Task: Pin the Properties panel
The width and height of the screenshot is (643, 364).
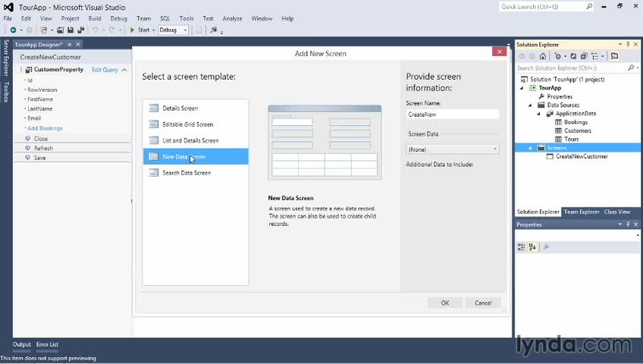Action: [628, 224]
